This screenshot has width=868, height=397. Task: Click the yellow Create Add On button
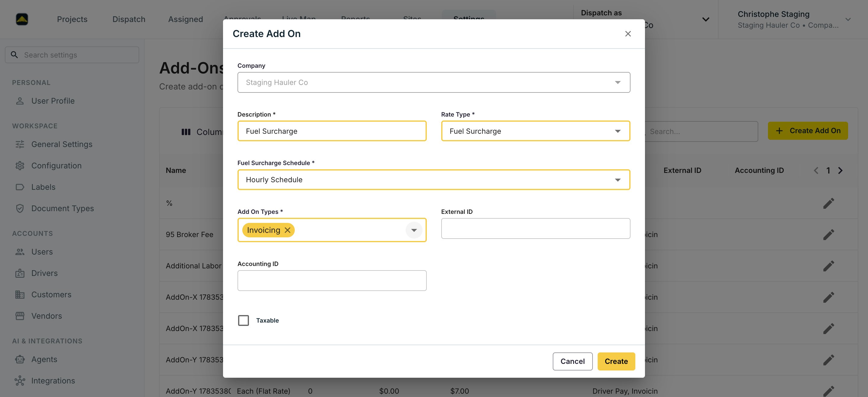pos(807,131)
